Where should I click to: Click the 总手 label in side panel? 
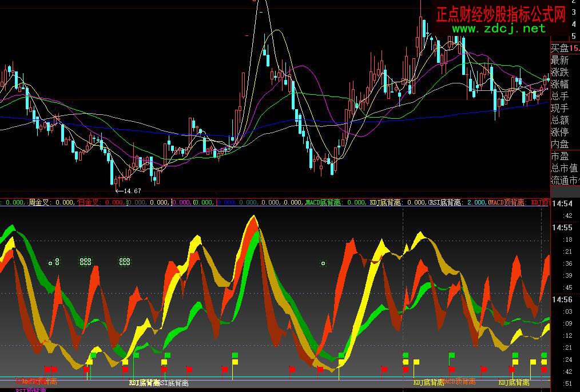(x=559, y=96)
